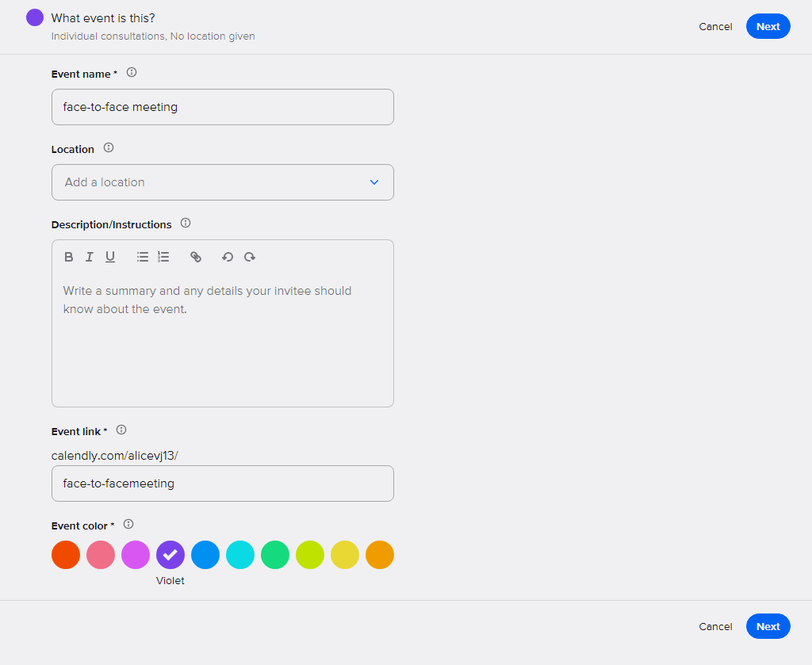
Task: Click the info icon beside Event color
Action: pos(128,524)
